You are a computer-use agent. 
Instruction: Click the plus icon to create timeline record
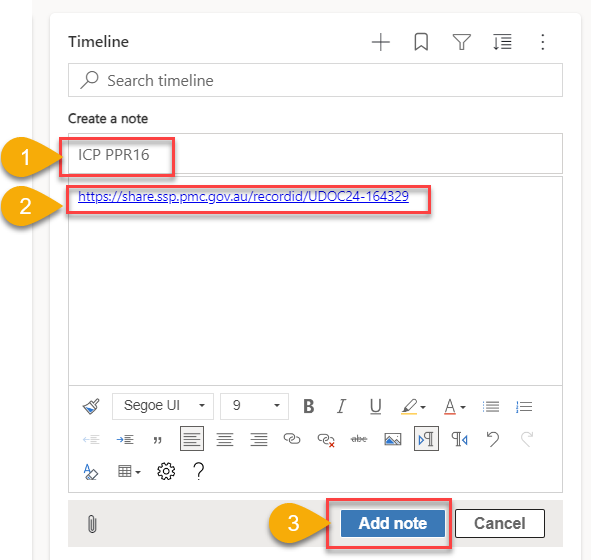381,42
